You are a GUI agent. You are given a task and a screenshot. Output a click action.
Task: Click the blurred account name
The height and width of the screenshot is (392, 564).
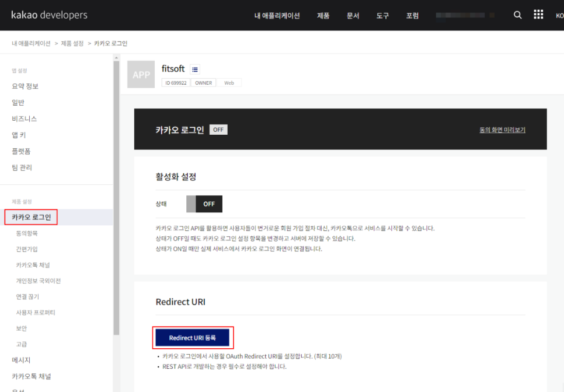(465, 15)
